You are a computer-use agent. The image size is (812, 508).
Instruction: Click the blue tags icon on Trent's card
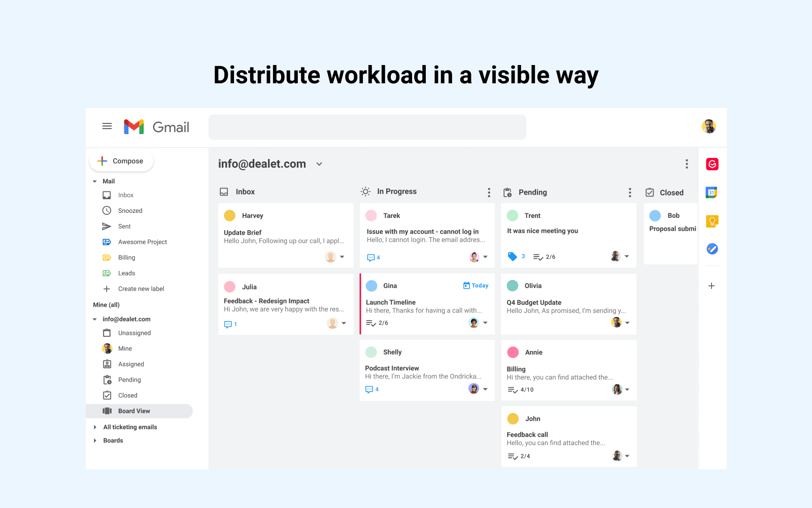click(513, 257)
